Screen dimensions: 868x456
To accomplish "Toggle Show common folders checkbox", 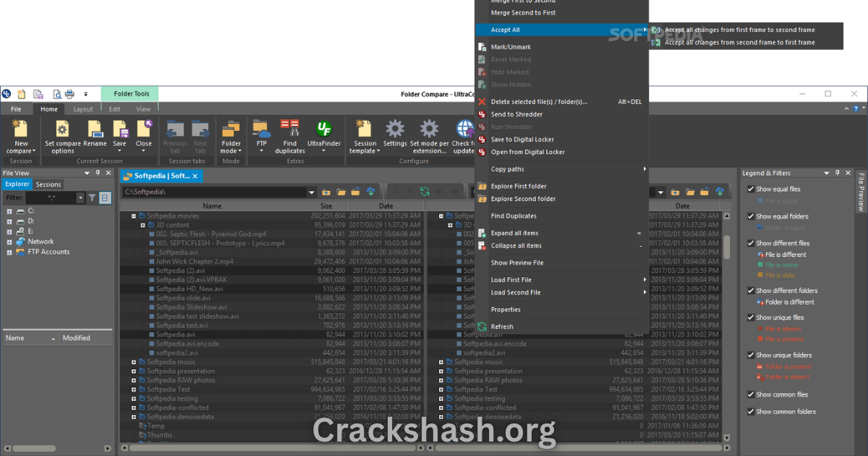I will (751, 412).
